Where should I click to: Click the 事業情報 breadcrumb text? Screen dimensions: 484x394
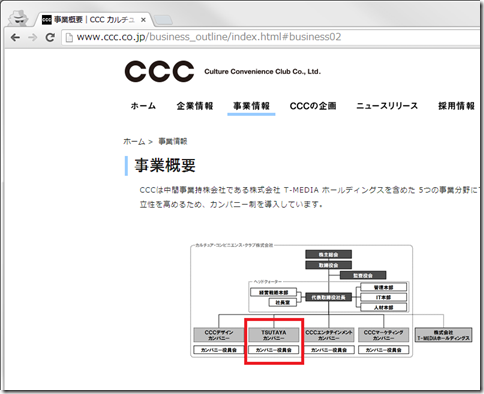(173, 141)
